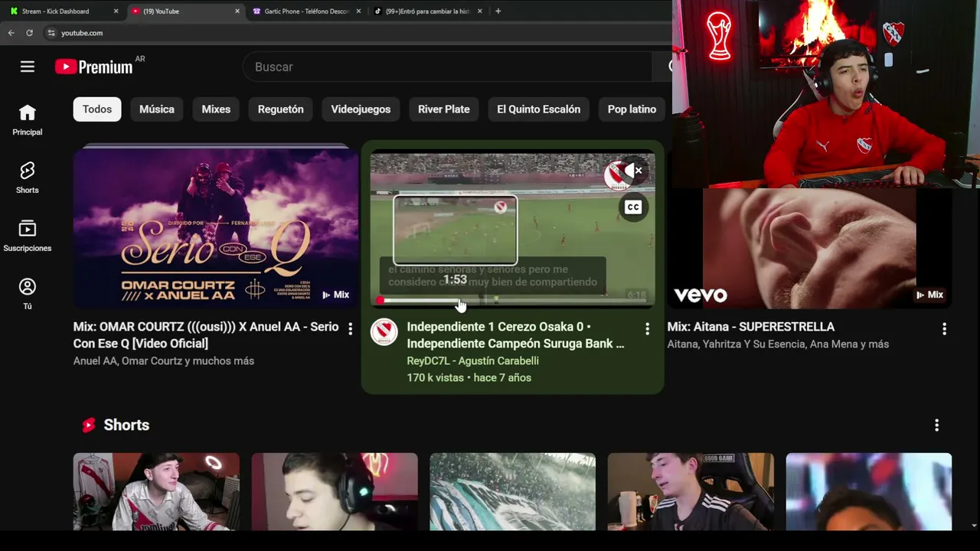Open the Serio Con Ese Q thumbnail
Viewport: 980px width, 551px height.
[216, 228]
